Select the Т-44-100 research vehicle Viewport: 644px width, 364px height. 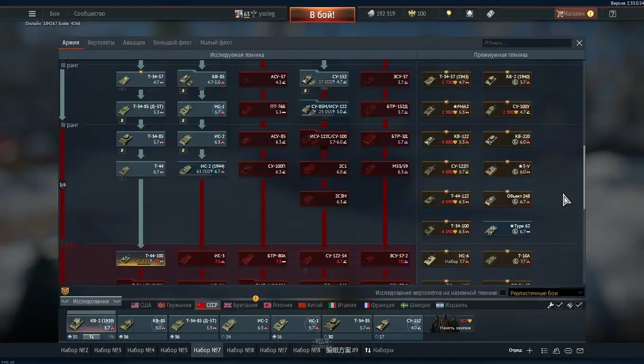point(141,258)
